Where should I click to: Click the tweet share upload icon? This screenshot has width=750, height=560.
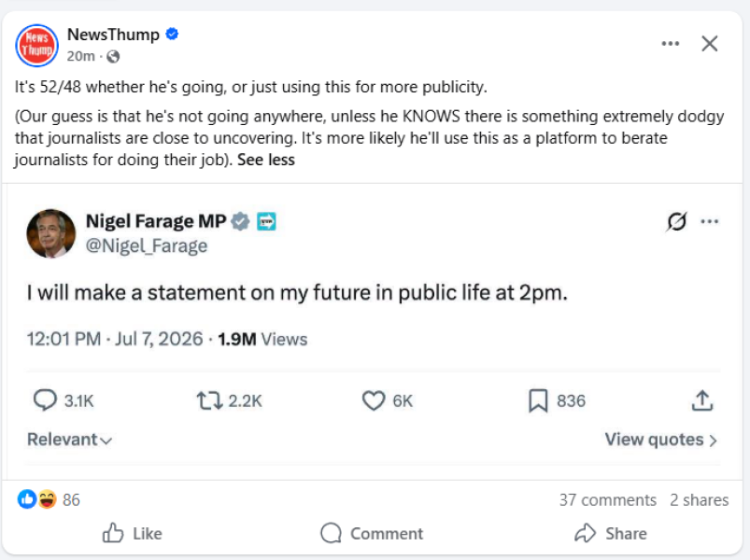coord(701,400)
